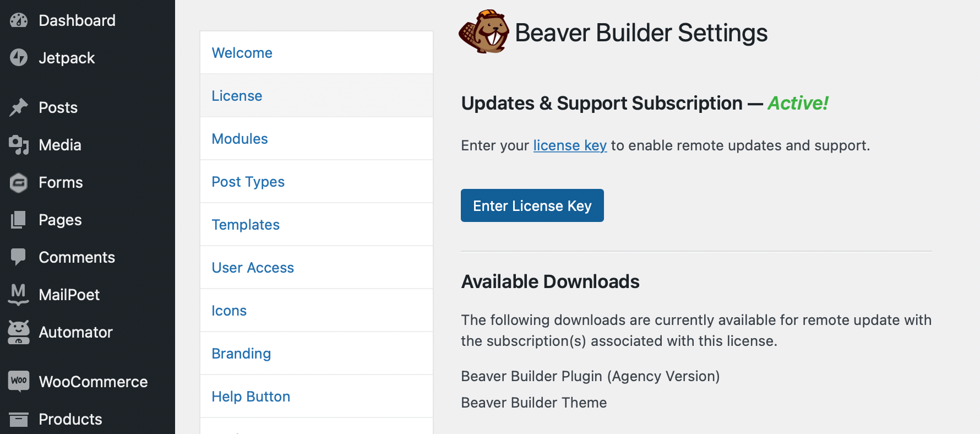Click the Posts pushpin icon

coord(19,107)
